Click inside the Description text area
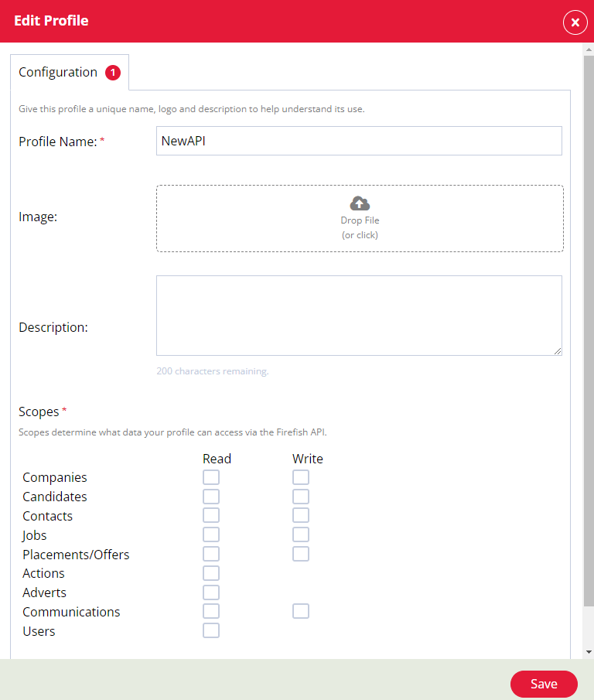 tap(359, 313)
